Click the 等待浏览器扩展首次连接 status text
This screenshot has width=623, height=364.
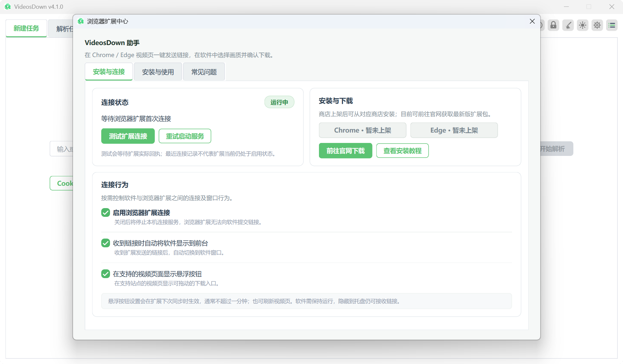(136, 119)
